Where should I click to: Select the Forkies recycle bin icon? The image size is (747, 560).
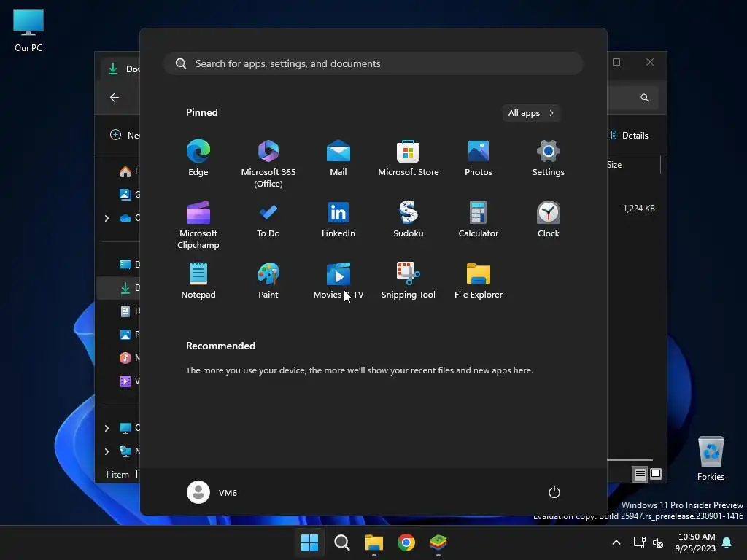(711, 458)
